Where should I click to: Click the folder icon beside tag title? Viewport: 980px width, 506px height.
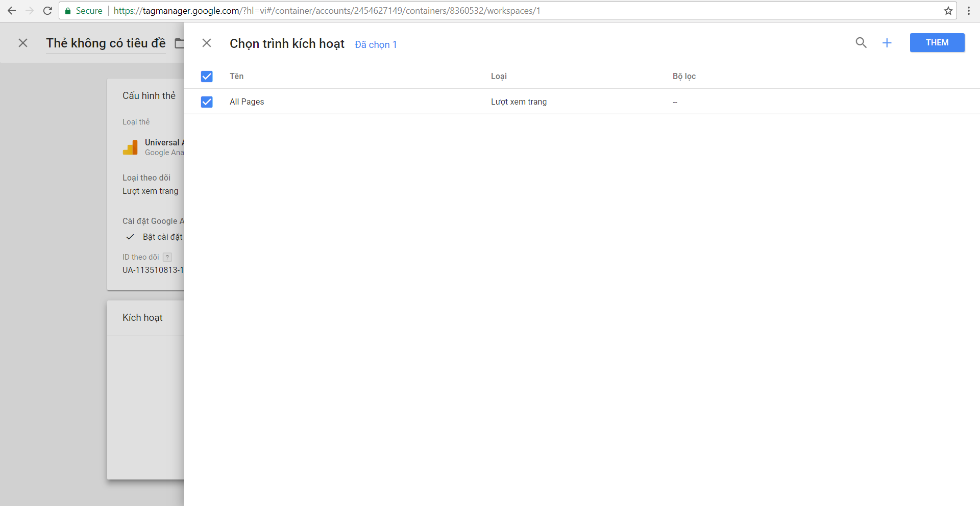(179, 43)
